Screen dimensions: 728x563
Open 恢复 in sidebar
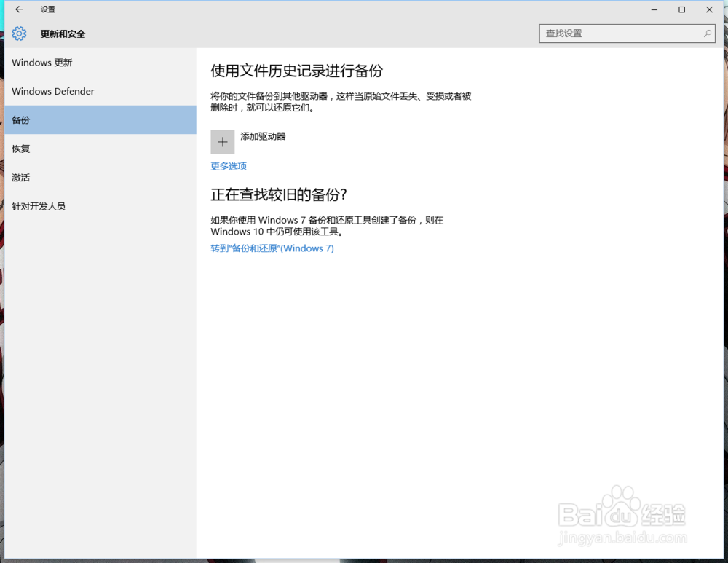[x=100, y=149]
